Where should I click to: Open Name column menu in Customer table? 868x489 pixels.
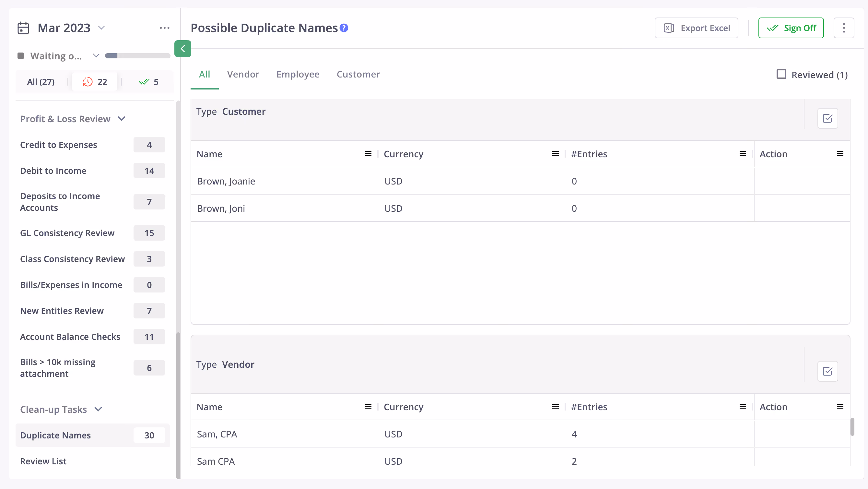[x=368, y=154]
